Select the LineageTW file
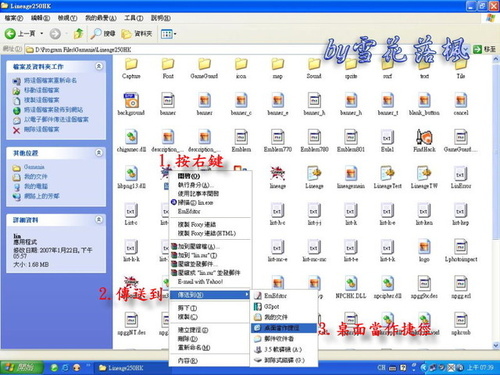 424,177
